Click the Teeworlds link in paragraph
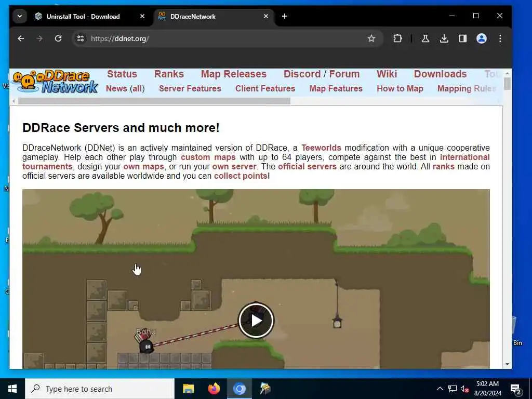This screenshot has width=532, height=399. [x=321, y=148]
